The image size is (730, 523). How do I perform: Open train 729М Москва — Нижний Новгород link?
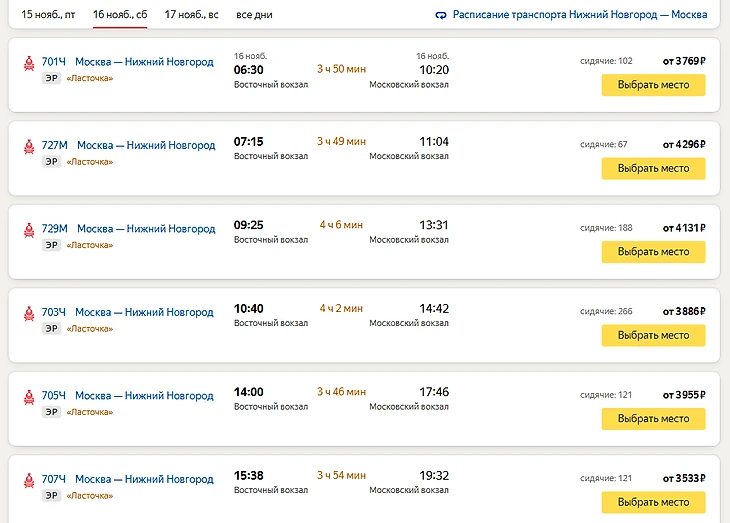tap(146, 229)
